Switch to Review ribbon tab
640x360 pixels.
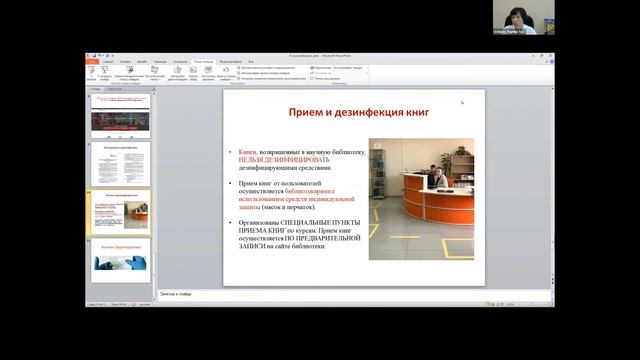(x=231, y=62)
